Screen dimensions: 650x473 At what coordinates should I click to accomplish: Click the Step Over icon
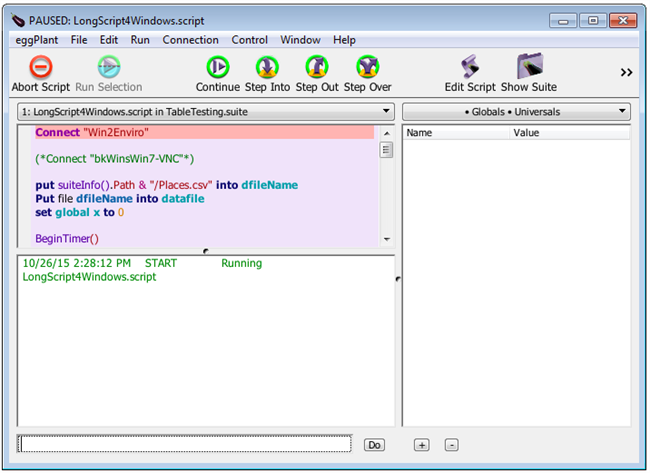(x=367, y=67)
